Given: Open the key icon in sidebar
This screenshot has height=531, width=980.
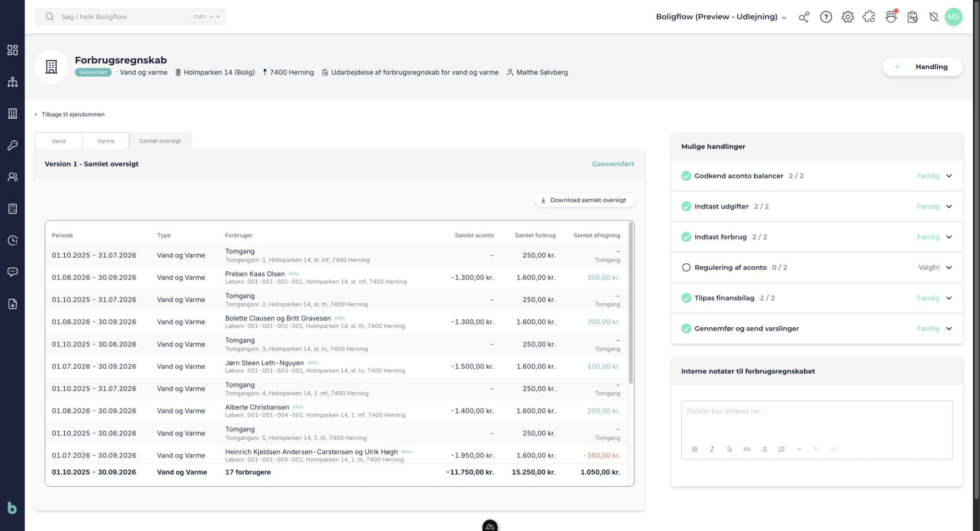Looking at the screenshot, I should click(x=12, y=145).
